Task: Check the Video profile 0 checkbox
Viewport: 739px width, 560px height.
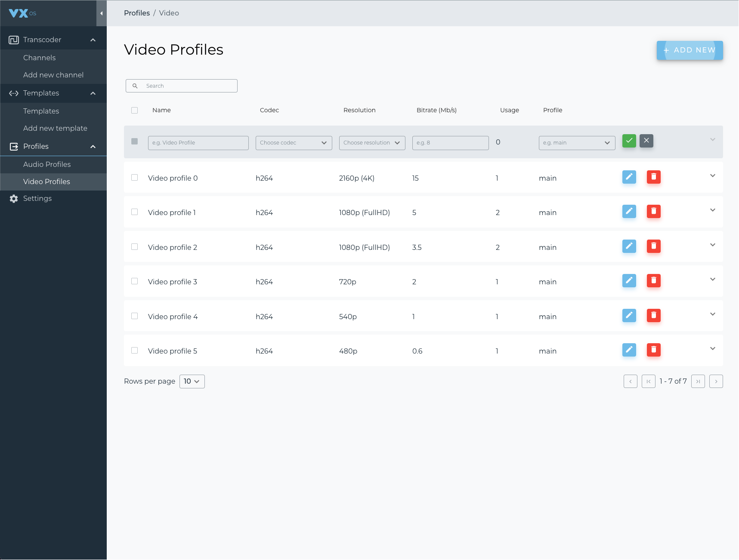Action: click(x=135, y=178)
